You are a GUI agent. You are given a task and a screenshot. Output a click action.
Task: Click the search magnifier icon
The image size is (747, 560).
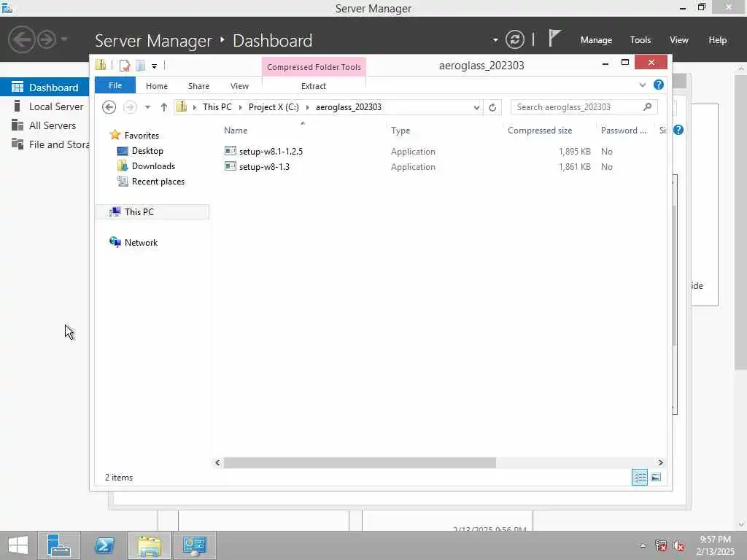click(x=648, y=106)
